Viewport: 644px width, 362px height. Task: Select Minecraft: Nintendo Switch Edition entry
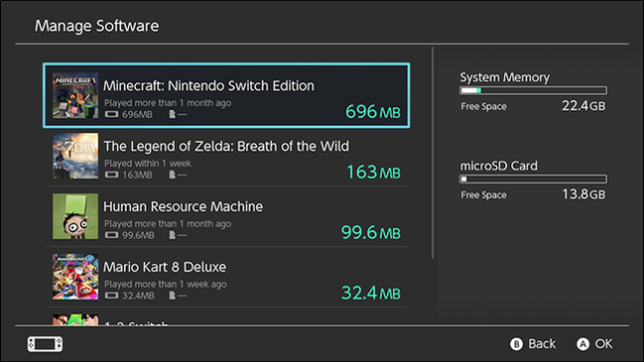[x=226, y=95]
